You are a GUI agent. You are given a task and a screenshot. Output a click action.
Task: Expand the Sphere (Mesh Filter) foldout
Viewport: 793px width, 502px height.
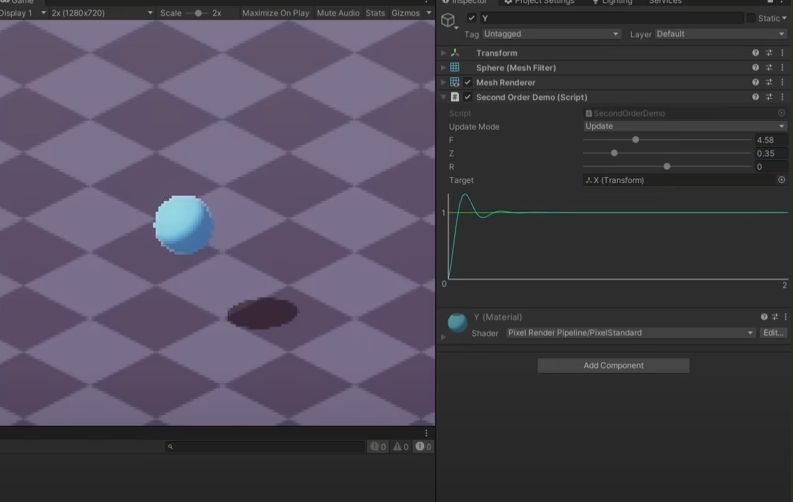pyautogui.click(x=443, y=67)
